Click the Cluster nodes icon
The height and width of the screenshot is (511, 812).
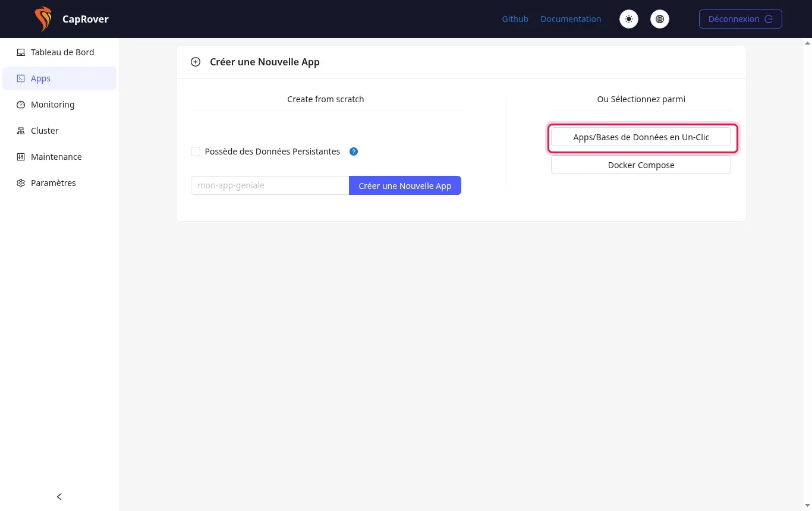[21, 131]
